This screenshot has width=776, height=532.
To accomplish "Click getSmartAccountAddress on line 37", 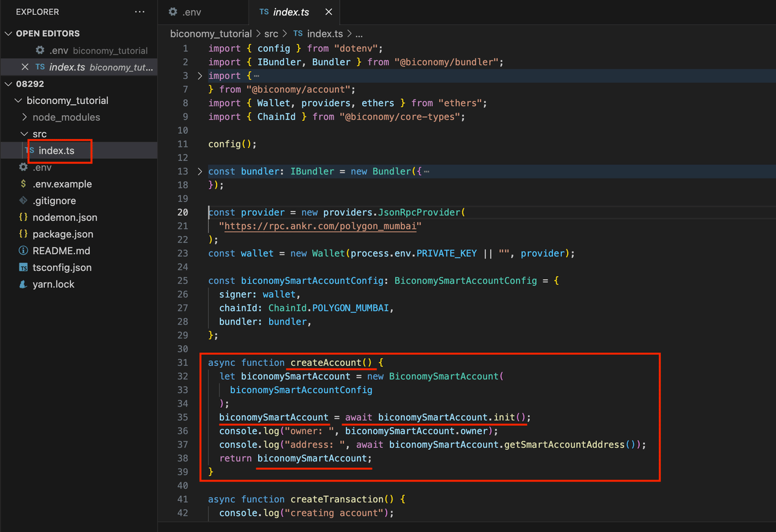I will click(565, 445).
